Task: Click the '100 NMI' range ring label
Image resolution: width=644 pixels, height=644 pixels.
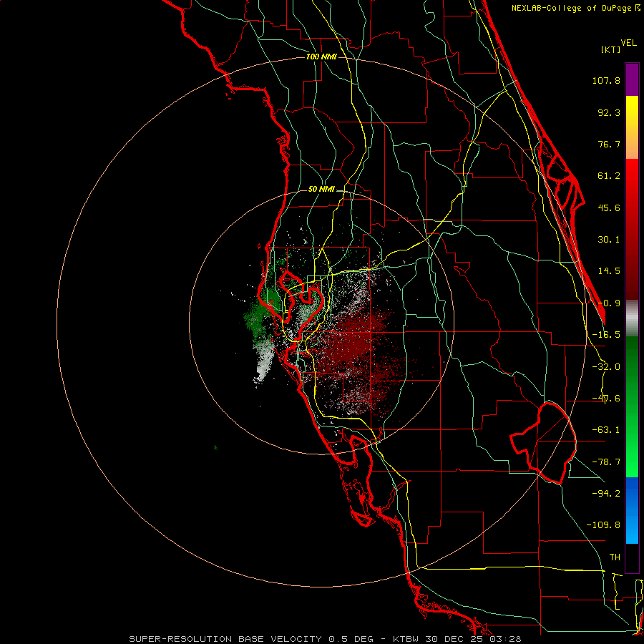Action: coord(321,57)
